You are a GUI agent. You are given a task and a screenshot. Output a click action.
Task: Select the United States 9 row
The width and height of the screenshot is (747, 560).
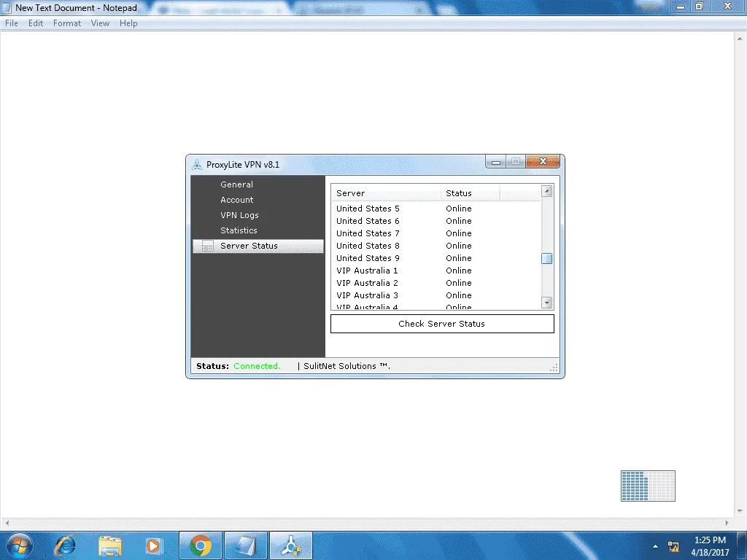(x=436, y=258)
